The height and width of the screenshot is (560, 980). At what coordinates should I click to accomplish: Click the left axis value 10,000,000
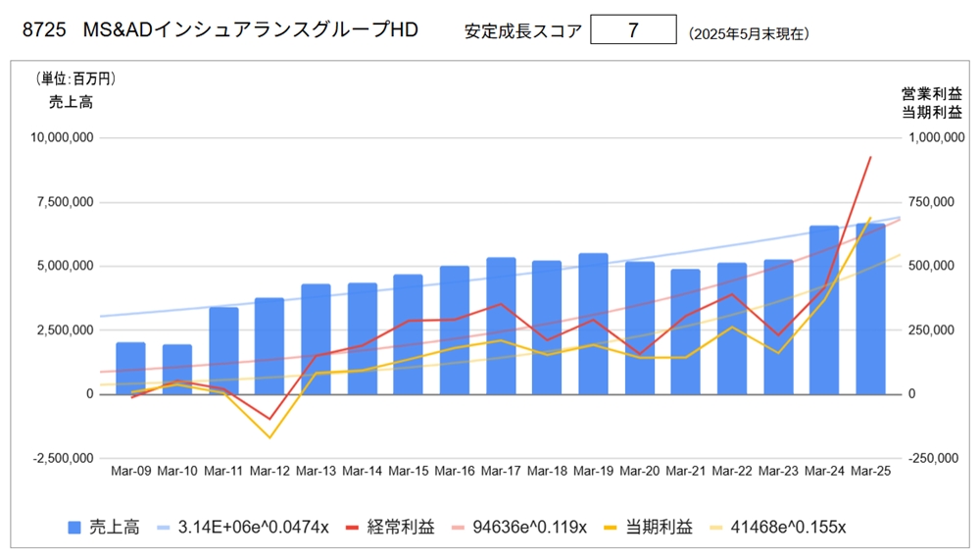pos(62,137)
